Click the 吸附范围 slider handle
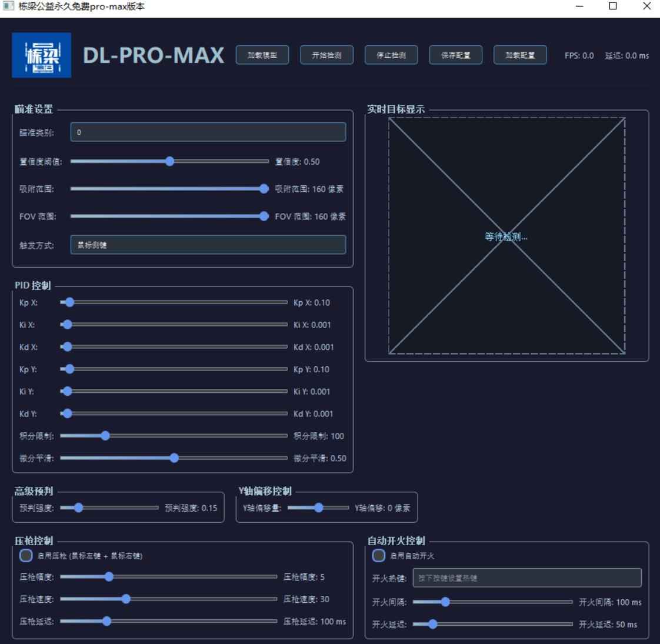Screen dimensions: 660x644 (265, 189)
